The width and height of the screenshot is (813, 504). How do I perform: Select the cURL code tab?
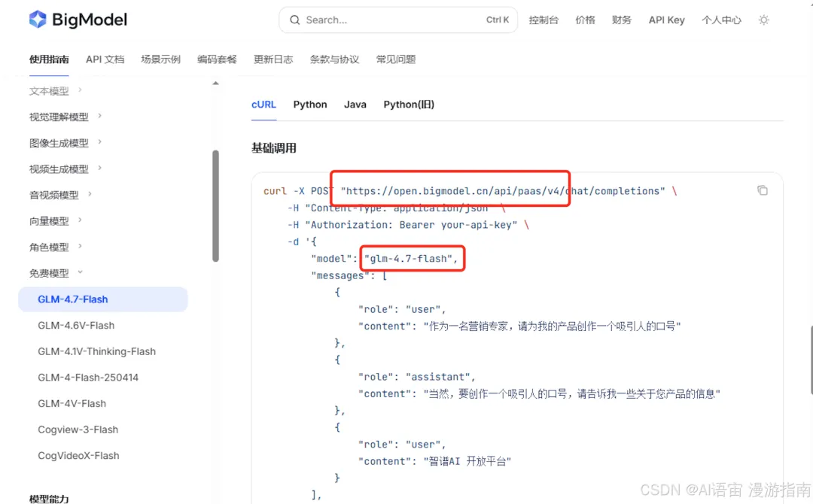263,105
